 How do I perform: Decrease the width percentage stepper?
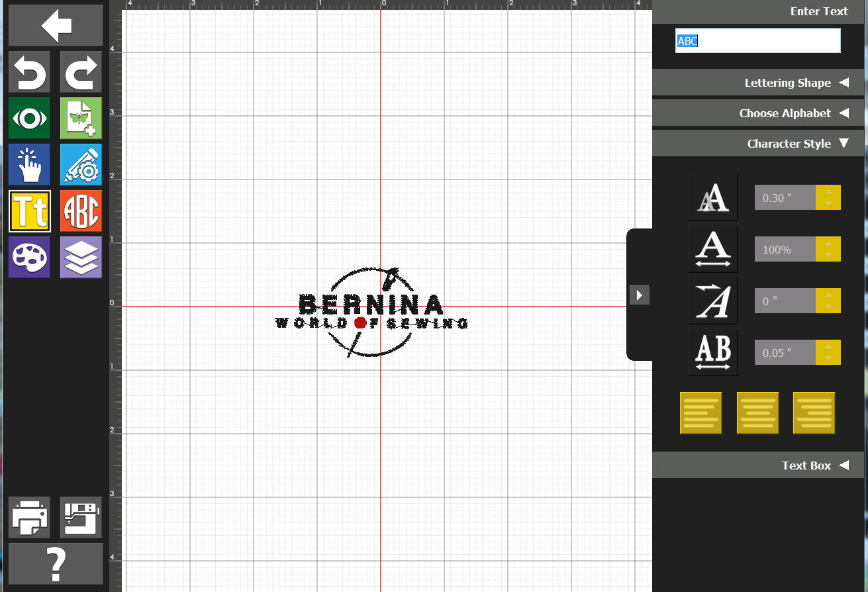[828, 256]
